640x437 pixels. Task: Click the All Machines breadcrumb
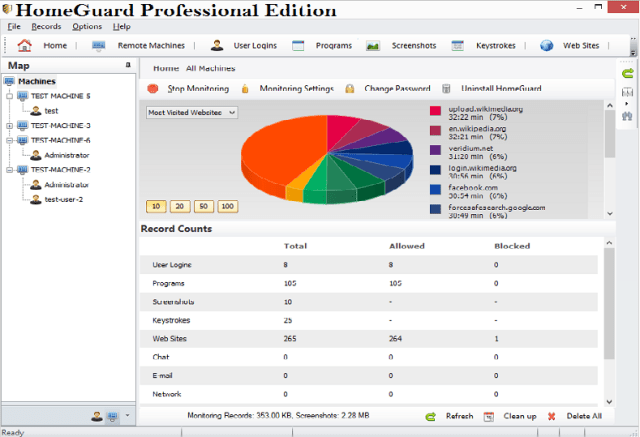[211, 69]
